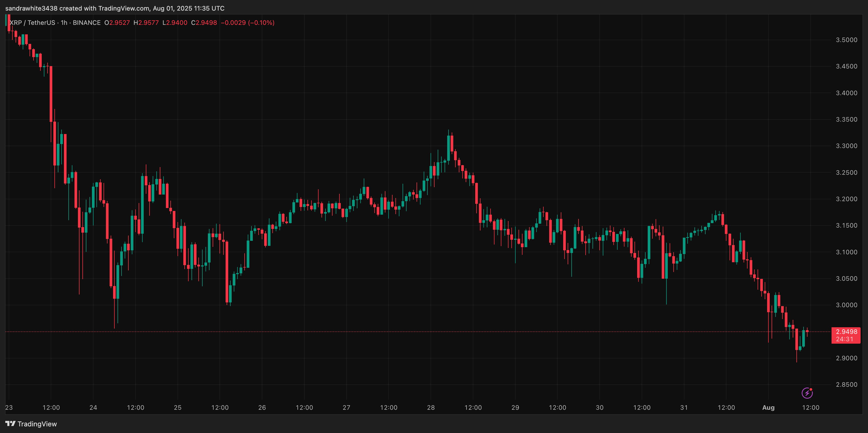This screenshot has height=433, width=868.
Task: Click the 1h interval label in the legend
Action: [64, 22]
